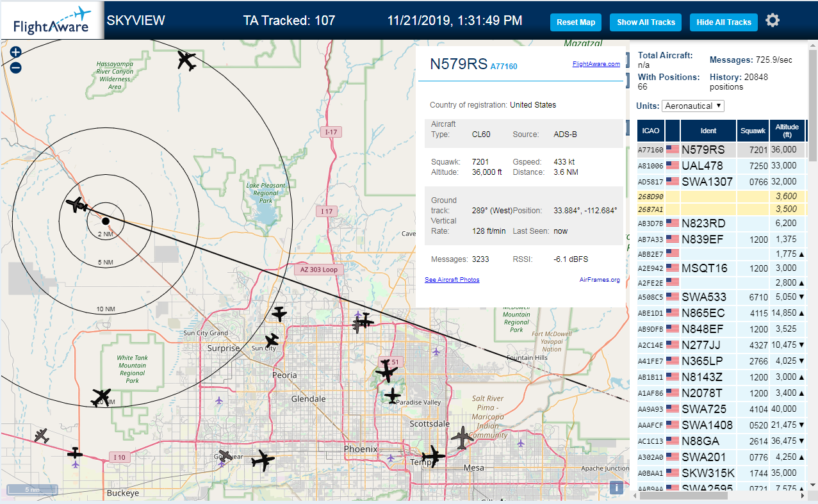Open the FlightAware.com link
818x504 pixels.
coord(596,64)
